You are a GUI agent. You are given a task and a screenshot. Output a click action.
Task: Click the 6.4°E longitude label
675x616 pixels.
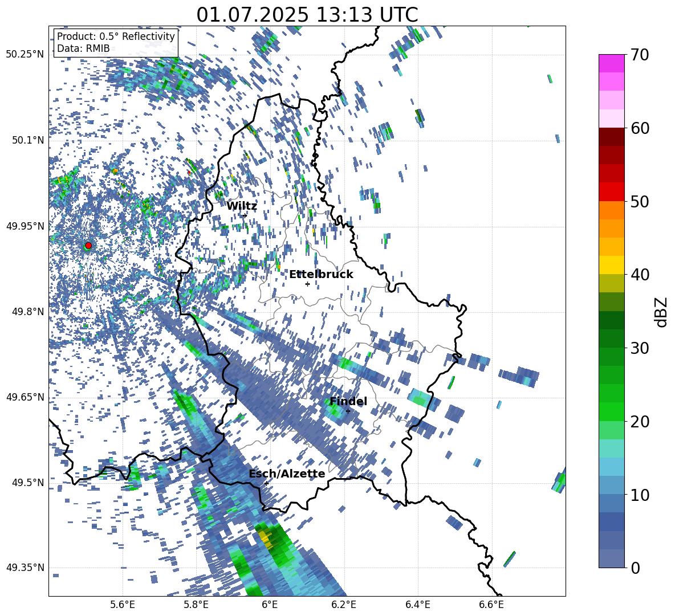click(x=417, y=605)
